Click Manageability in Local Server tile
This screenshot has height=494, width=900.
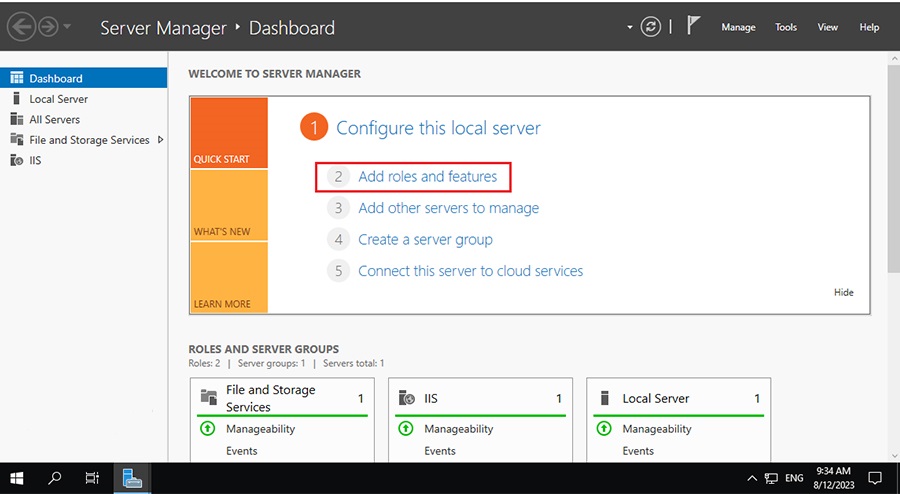click(x=657, y=429)
